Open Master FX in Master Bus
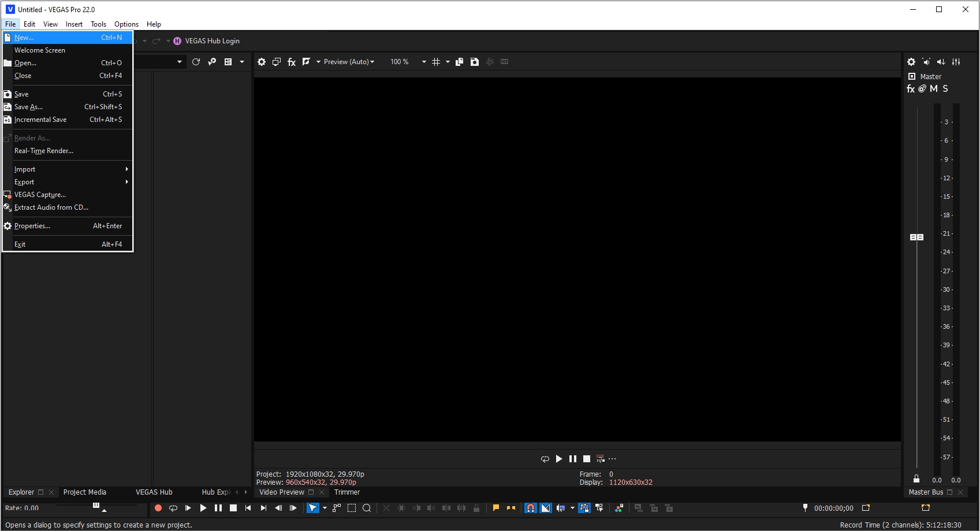Image resolution: width=980 pixels, height=531 pixels. pyautogui.click(x=911, y=89)
